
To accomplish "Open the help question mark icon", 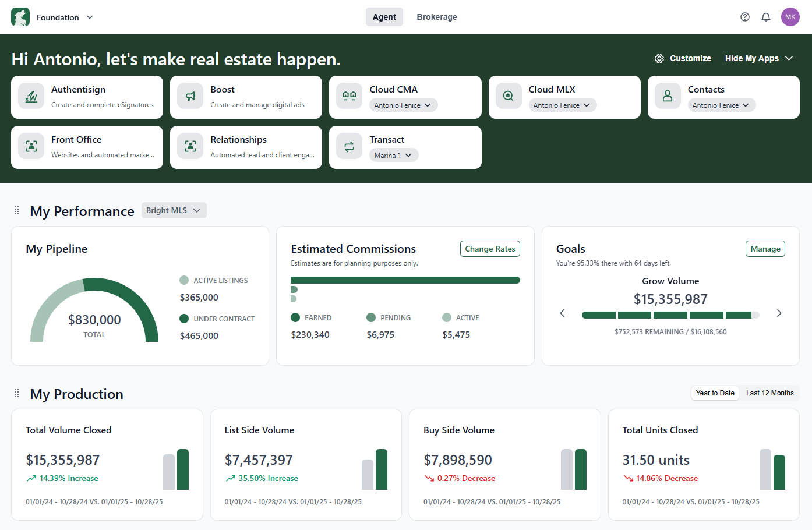I will click(745, 17).
